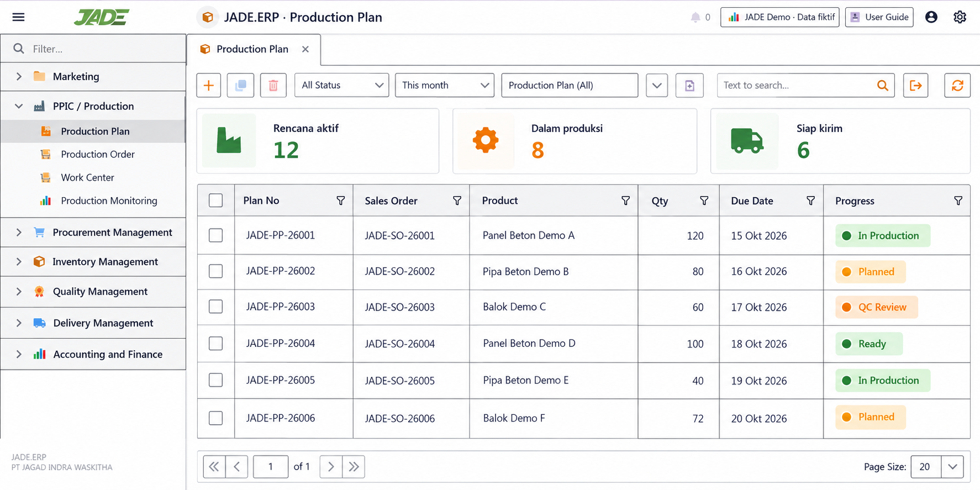
Task: Click the Rencana aktif factory icon
Action: click(229, 140)
